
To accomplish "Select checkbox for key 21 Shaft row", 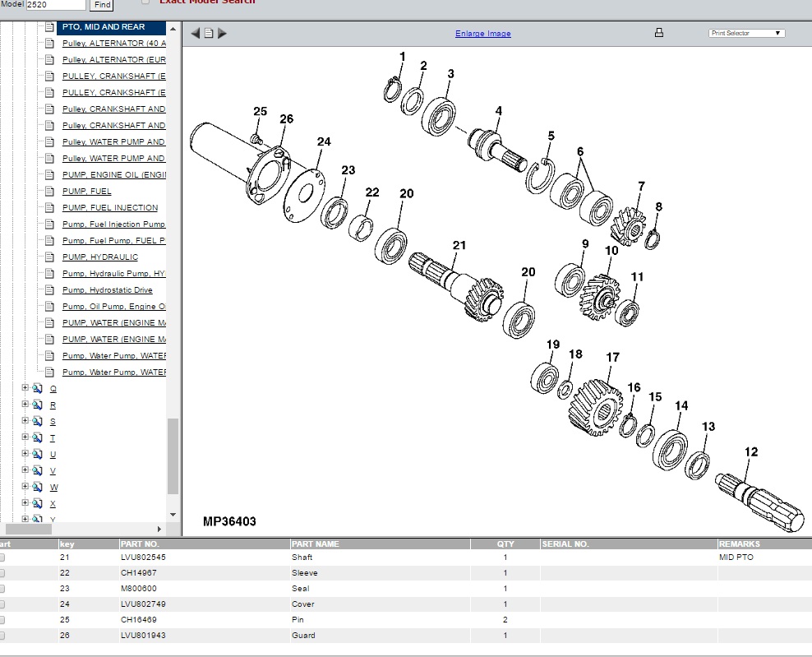I will tap(2, 558).
